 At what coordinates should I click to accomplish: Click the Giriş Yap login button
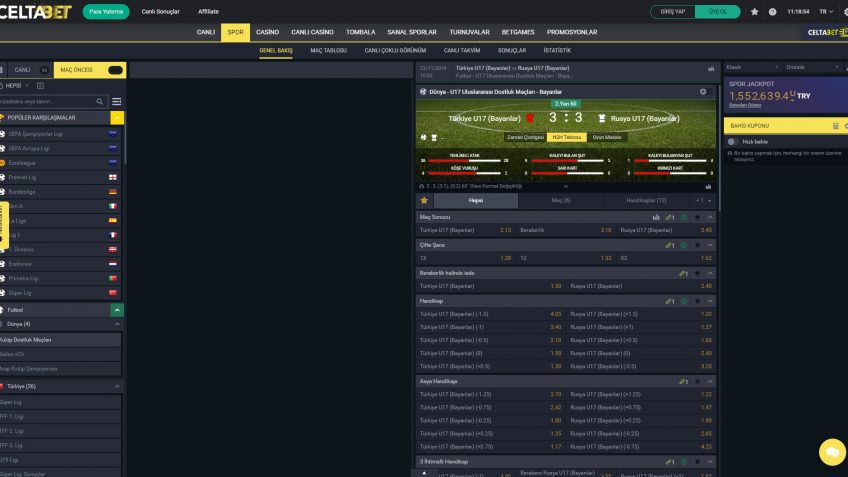point(675,11)
